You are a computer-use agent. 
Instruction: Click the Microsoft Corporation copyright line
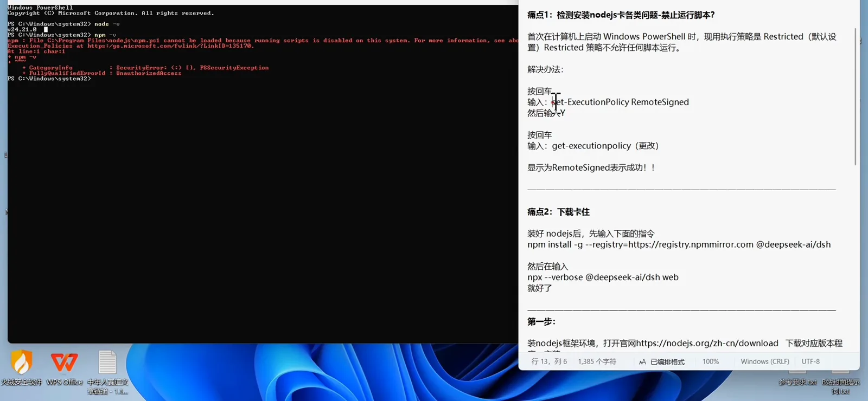click(x=111, y=13)
